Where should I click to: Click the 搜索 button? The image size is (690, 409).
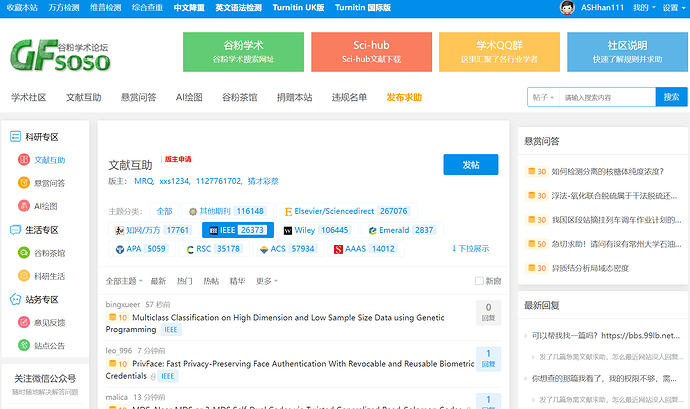click(x=672, y=97)
